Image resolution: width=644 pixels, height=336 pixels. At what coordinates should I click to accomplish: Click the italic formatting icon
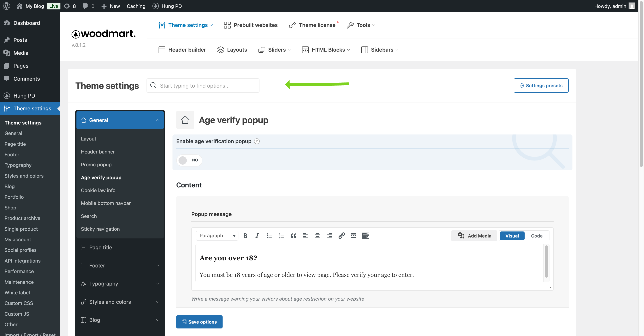(257, 236)
